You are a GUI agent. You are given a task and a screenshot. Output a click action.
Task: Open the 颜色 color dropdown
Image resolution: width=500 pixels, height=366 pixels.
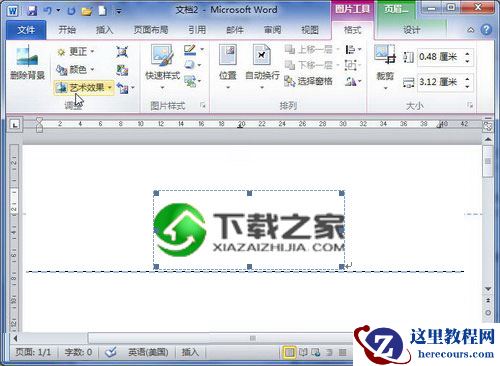point(75,70)
